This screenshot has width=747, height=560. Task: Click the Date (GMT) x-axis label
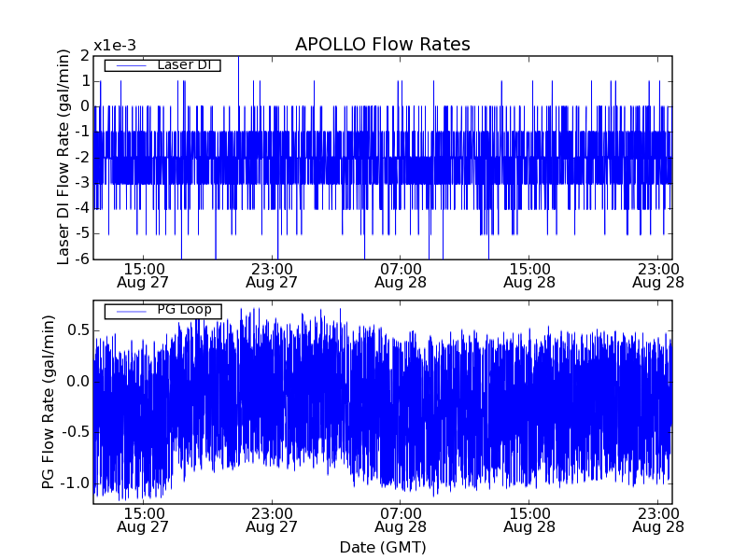[382, 547]
